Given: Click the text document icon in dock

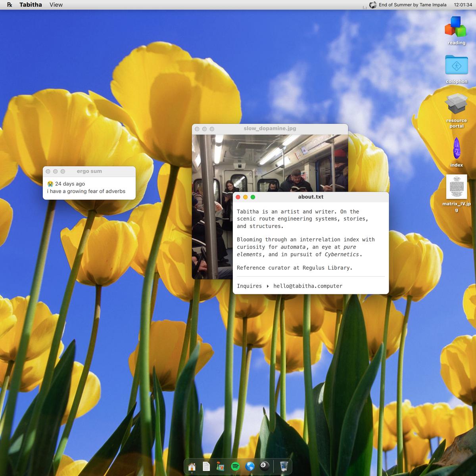Looking at the screenshot, I should coord(206,466).
